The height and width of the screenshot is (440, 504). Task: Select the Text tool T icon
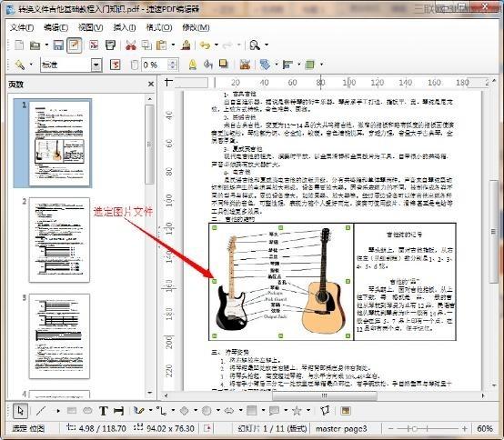[104, 411]
